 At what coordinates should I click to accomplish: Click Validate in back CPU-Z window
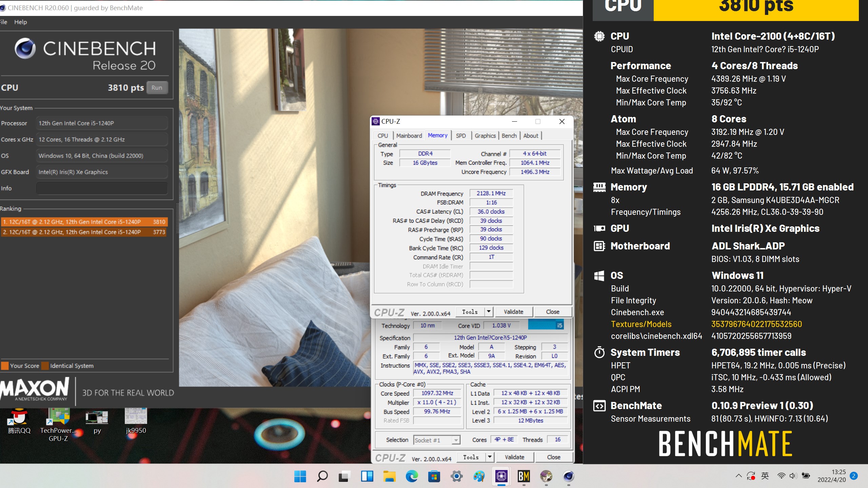(x=514, y=457)
